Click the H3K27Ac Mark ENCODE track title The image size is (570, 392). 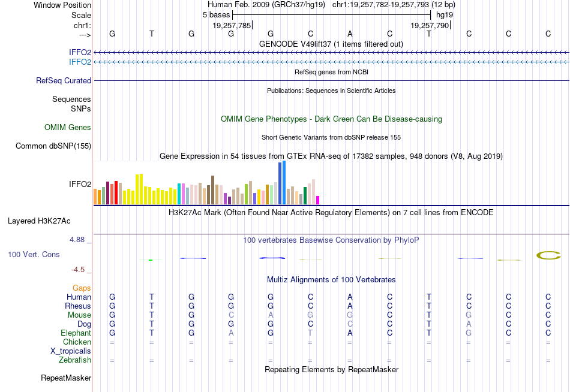pyautogui.click(x=331, y=213)
